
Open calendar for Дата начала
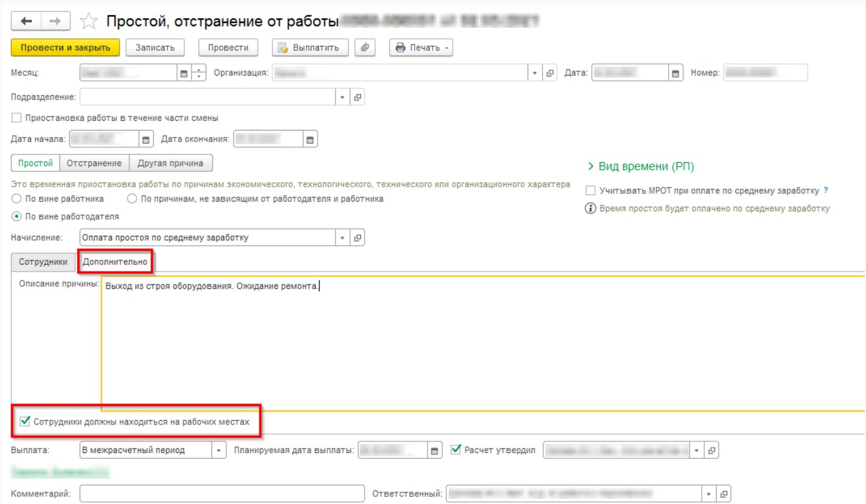(x=146, y=139)
